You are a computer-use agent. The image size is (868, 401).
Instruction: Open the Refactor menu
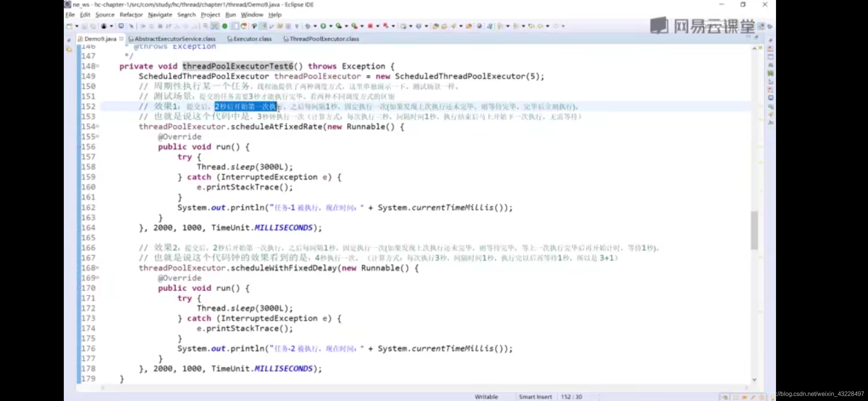pyautogui.click(x=131, y=14)
